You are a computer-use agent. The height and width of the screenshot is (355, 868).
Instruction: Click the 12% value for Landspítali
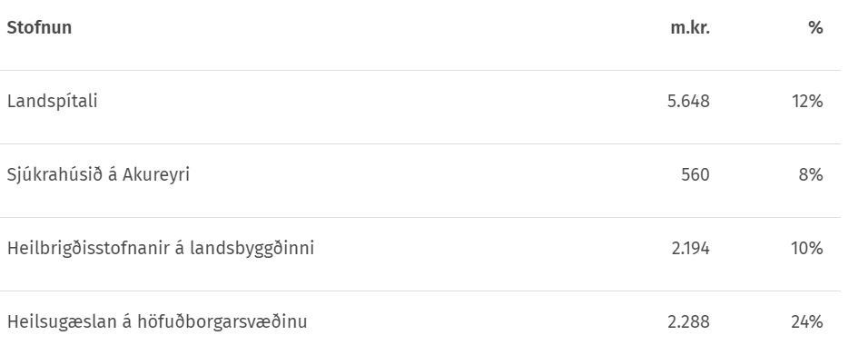click(807, 102)
